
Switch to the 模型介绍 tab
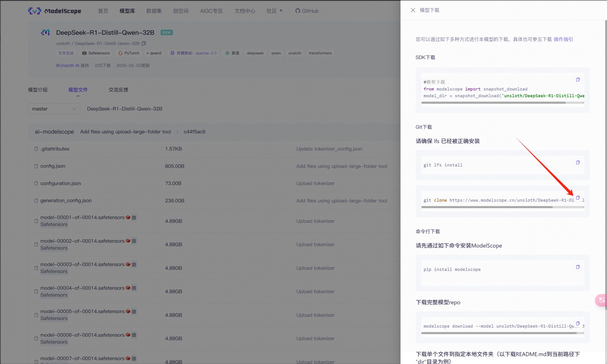[37, 90]
